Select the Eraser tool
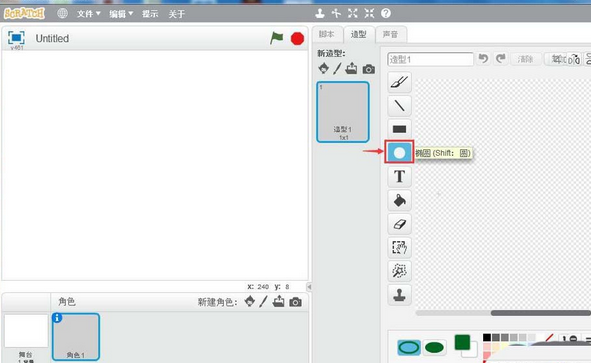This screenshot has width=591, height=363. pyautogui.click(x=400, y=224)
